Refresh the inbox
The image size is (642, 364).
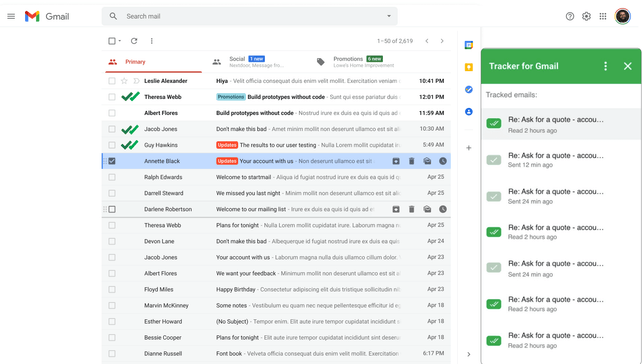coord(134,41)
